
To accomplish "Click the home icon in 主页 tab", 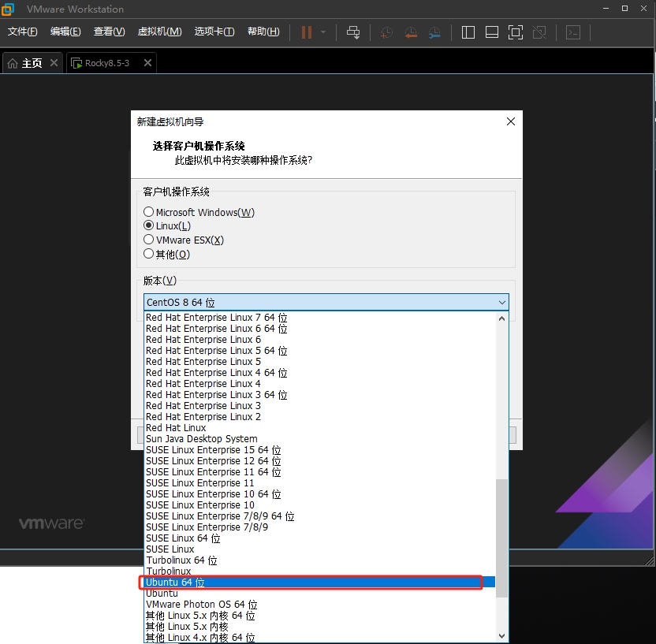I will click(13, 63).
